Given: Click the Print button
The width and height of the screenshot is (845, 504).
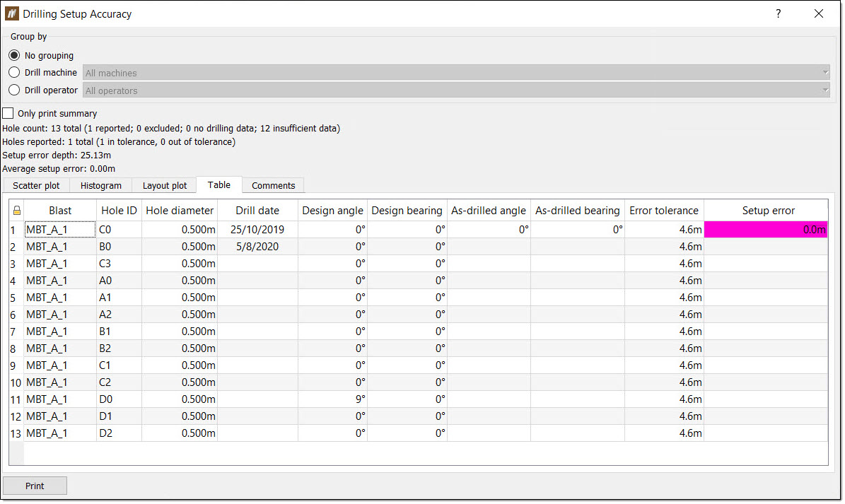Looking at the screenshot, I should [x=35, y=486].
